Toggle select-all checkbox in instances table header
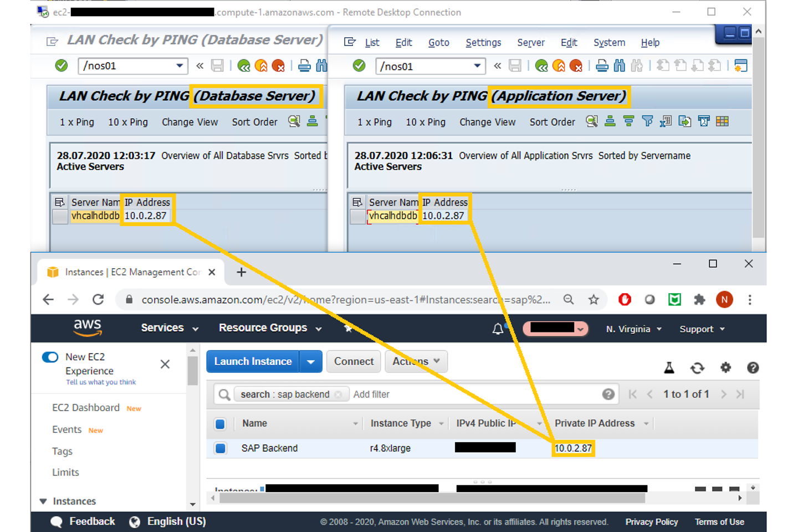798x532 pixels. pos(220,424)
